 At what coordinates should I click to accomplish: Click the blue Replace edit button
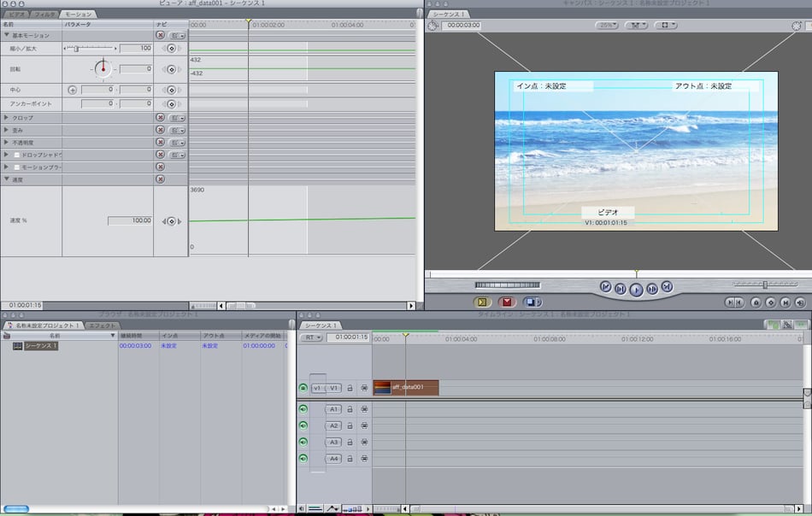tap(531, 302)
